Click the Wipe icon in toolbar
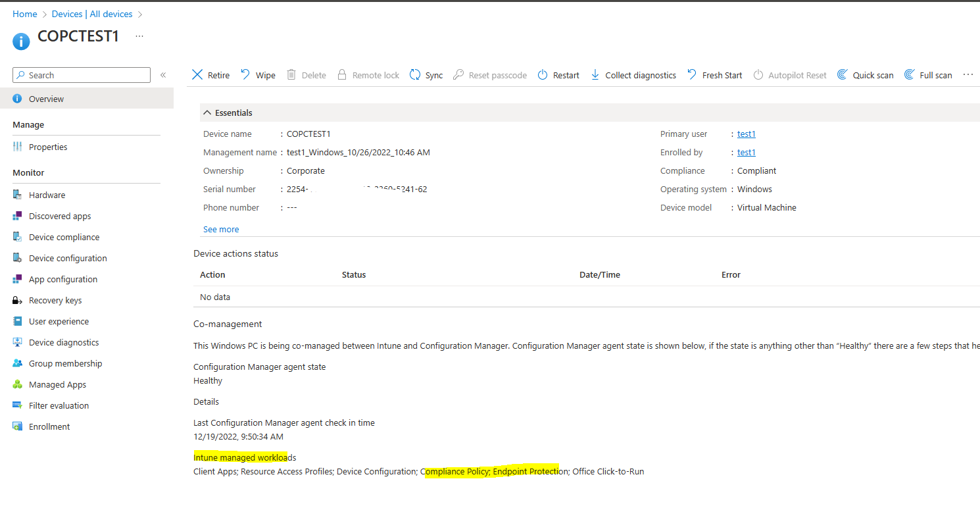Image resolution: width=980 pixels, height=508 pixels. point(245,75)
